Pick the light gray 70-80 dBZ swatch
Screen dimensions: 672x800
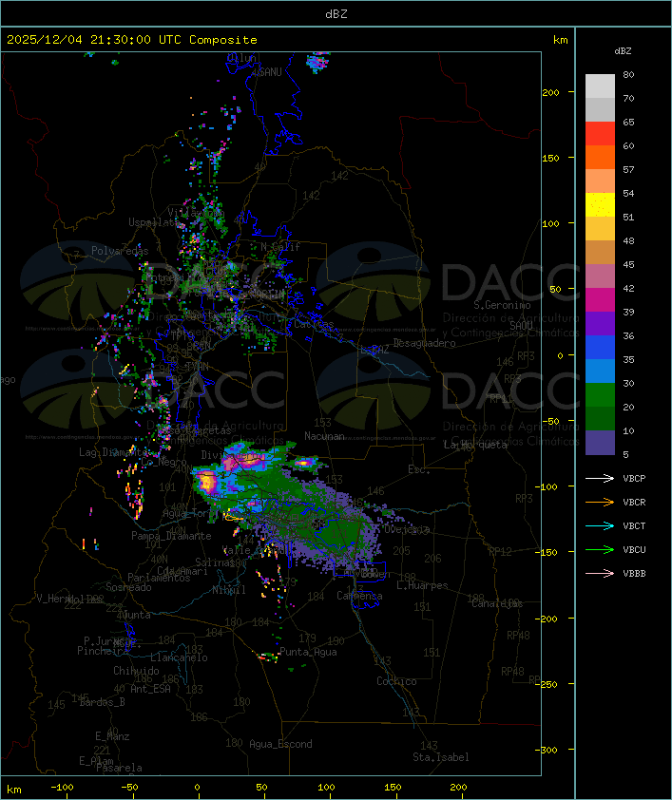click(x=600, y=86)
